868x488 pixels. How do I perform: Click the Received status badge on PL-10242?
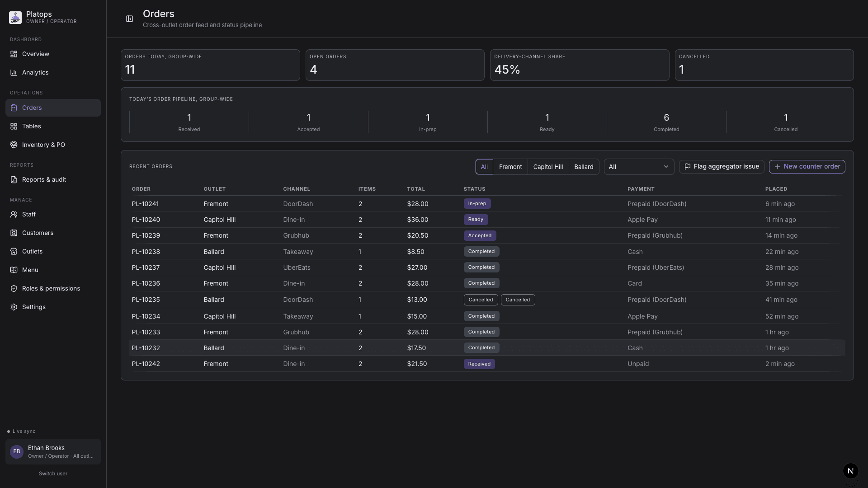tap(479, 364)
